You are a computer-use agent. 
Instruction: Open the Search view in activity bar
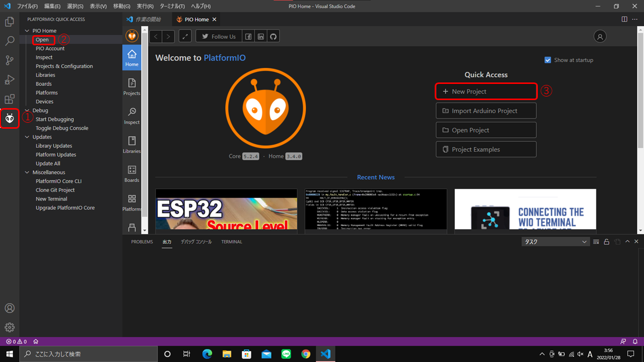click(10, 41)
